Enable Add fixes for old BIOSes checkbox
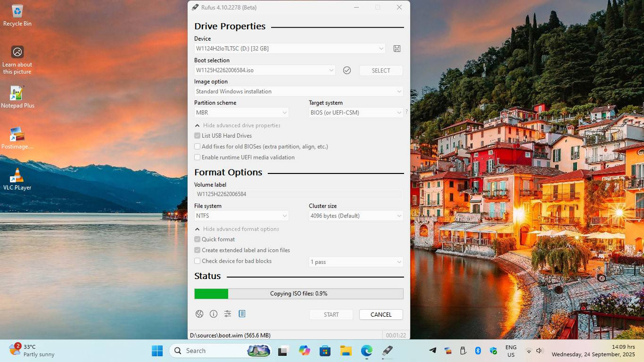 coord(197,147)
